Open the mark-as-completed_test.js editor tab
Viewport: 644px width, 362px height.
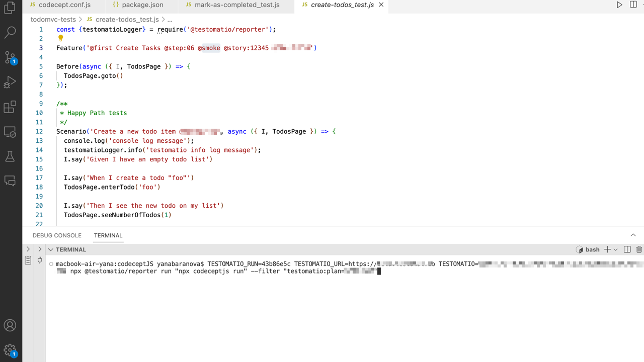click(236, 5)
